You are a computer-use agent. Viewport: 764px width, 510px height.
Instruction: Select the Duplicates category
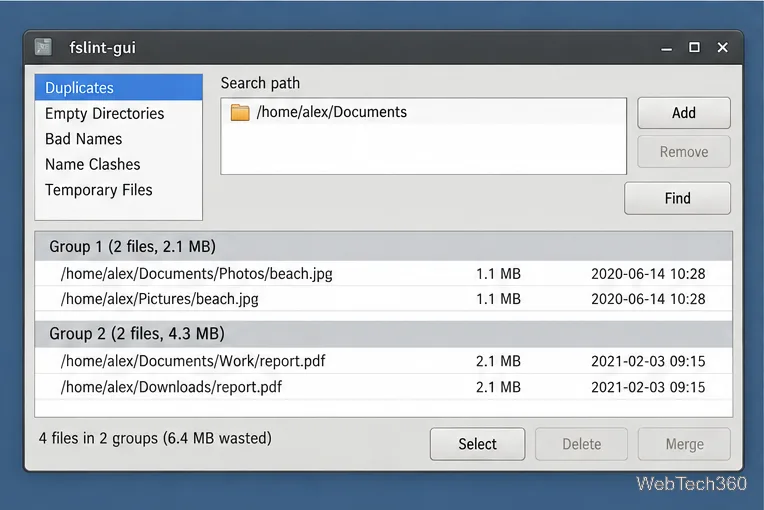pos(118,88)
